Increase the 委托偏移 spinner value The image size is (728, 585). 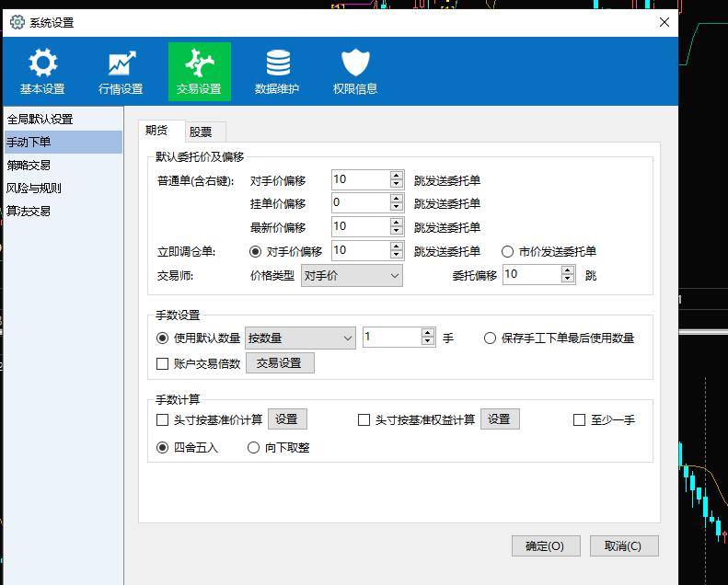pyautogui.click(x=568, y=270)
